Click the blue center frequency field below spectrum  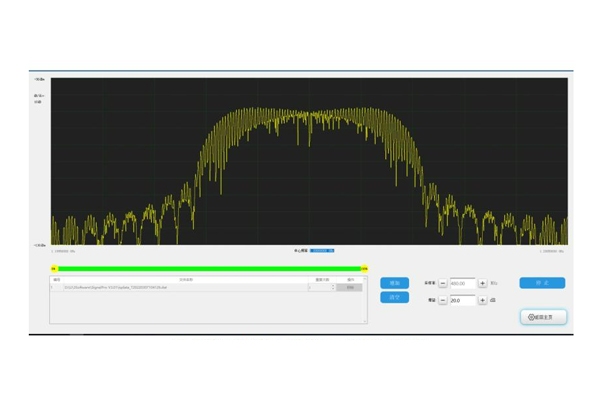coord(322,250)
